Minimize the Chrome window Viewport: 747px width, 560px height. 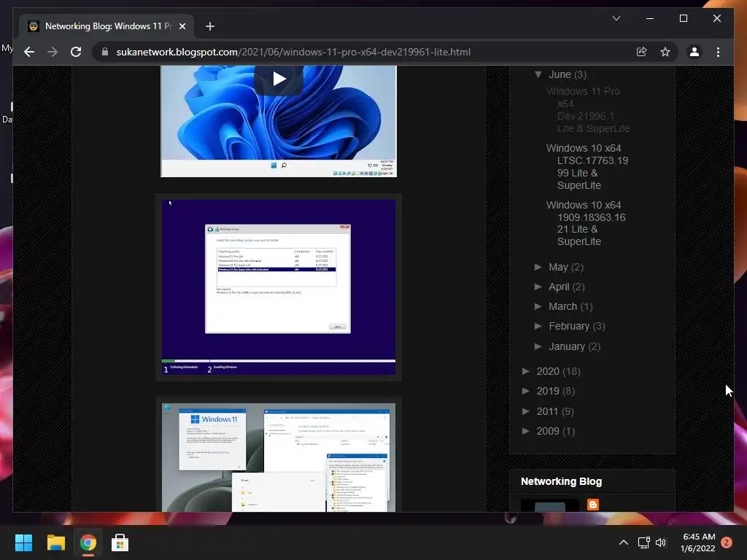[x=650, y=18]
